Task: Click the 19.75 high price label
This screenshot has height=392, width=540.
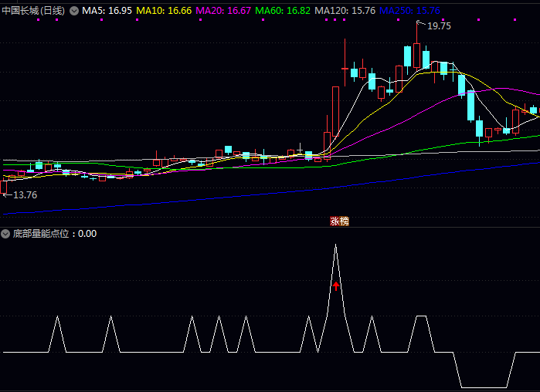Action: click(x=439, y=26)
